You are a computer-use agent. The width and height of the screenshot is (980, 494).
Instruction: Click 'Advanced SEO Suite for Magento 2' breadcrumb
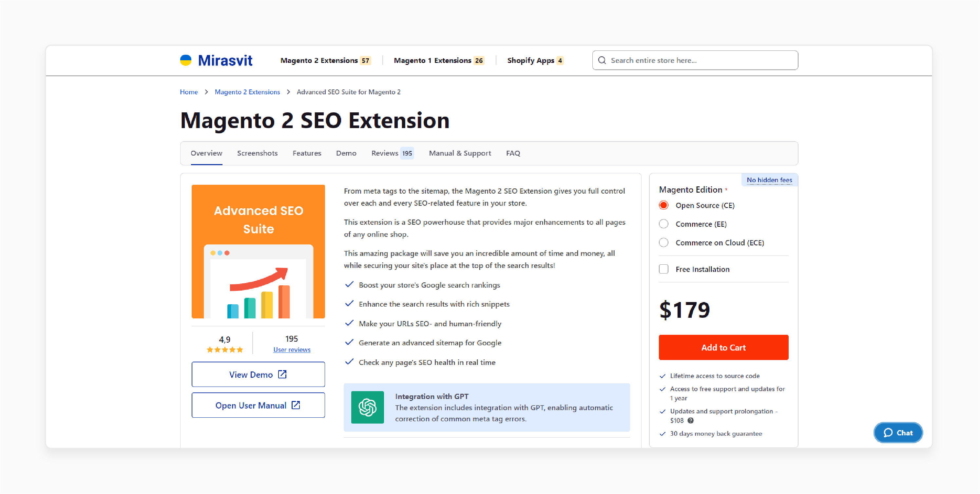point(349,92)
